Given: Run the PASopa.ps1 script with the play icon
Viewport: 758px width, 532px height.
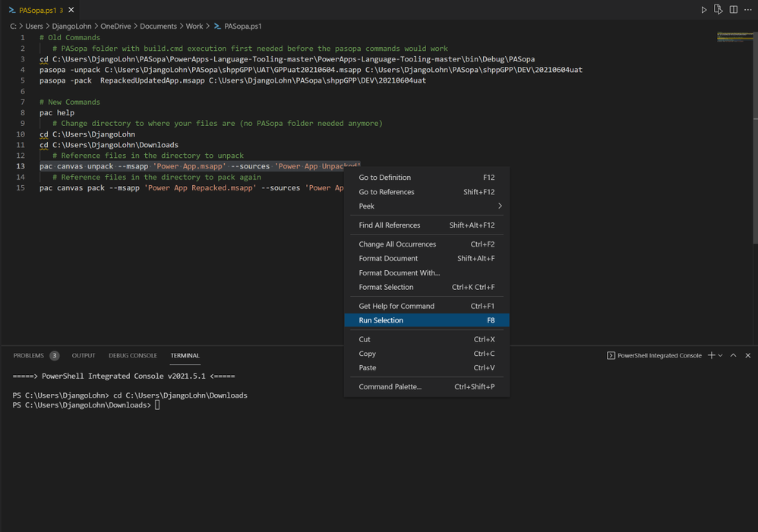Looking at the screenshot, I should point(705,9).
